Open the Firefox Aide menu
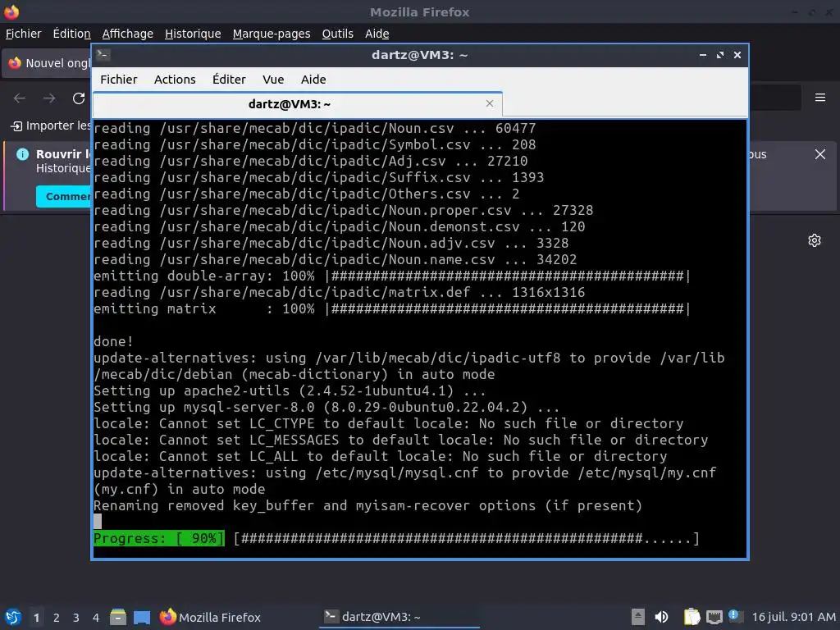 coord(377,34)
